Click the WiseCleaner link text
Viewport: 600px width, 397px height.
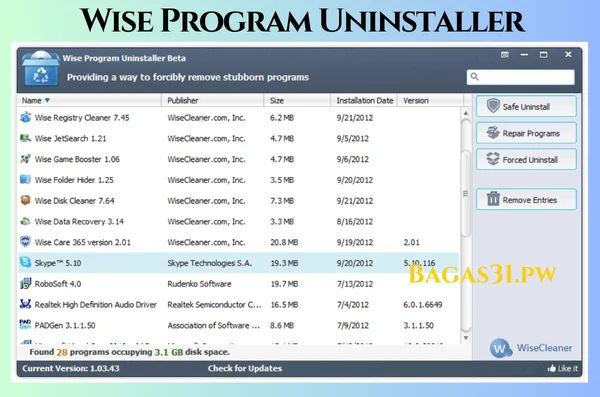(x=545, y=348)
